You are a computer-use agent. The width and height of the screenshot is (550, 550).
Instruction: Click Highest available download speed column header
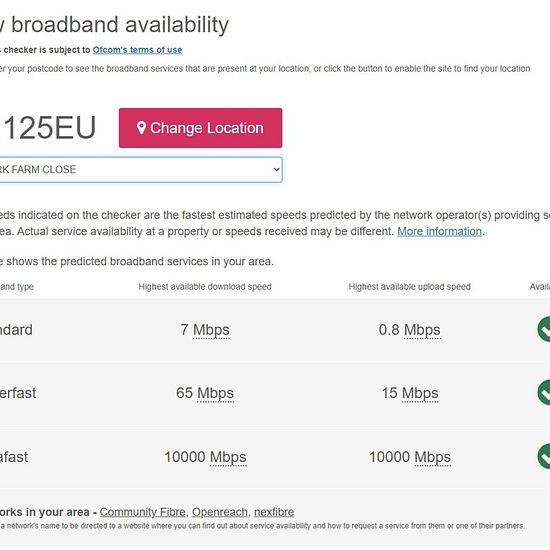click(x=205, y=287)
